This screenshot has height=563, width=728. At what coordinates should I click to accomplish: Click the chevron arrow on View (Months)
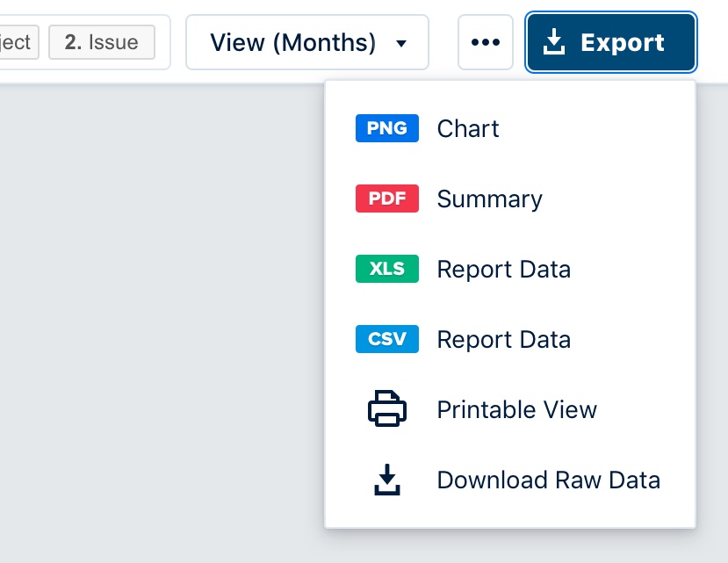click(401, 44)
